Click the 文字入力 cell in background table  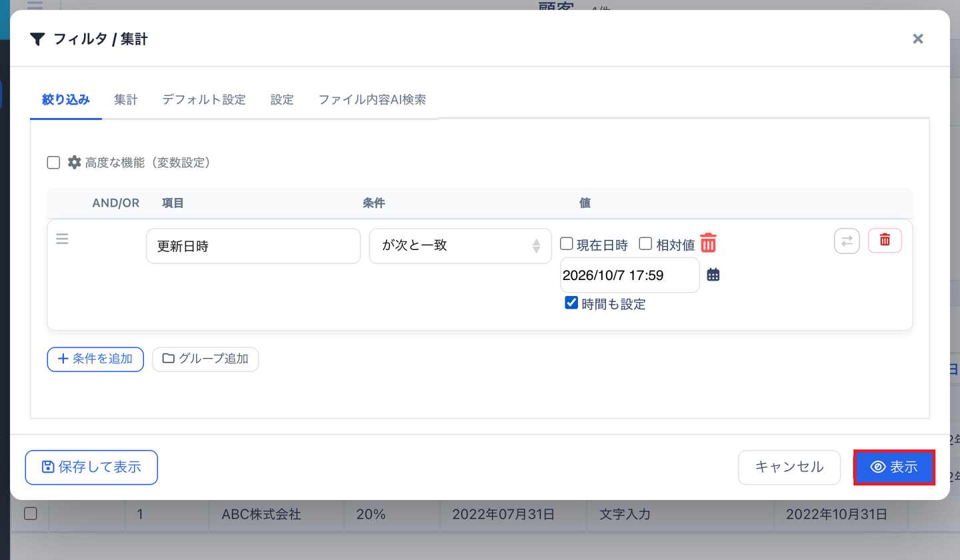[x=681, y=515]
